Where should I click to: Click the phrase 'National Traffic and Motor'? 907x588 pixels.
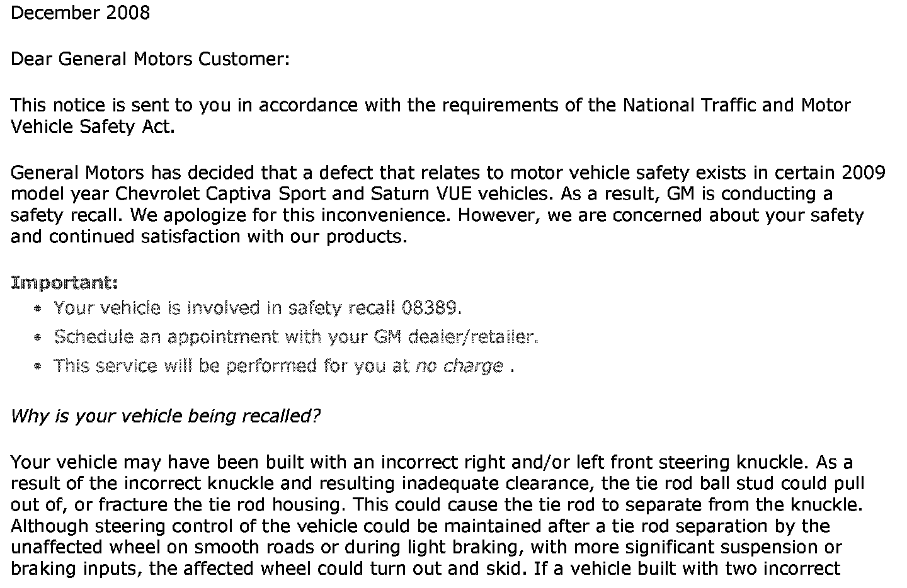click(x=737, y=105)
